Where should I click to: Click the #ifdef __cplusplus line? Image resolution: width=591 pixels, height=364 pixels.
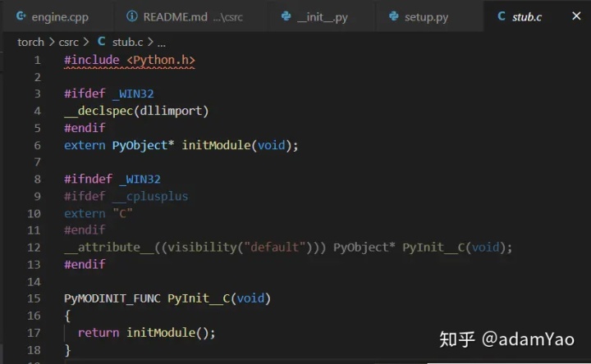pyautogui.click(x=126, y=196)
